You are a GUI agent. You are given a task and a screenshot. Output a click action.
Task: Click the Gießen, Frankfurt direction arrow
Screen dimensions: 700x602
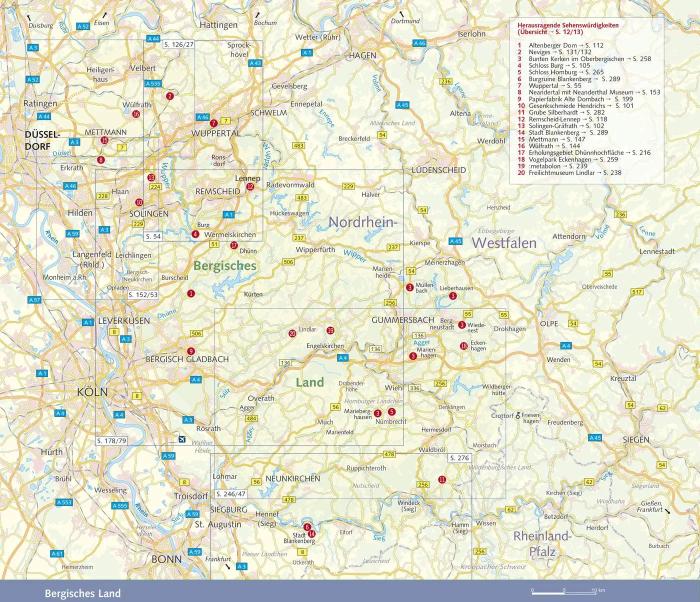point(667,511)
